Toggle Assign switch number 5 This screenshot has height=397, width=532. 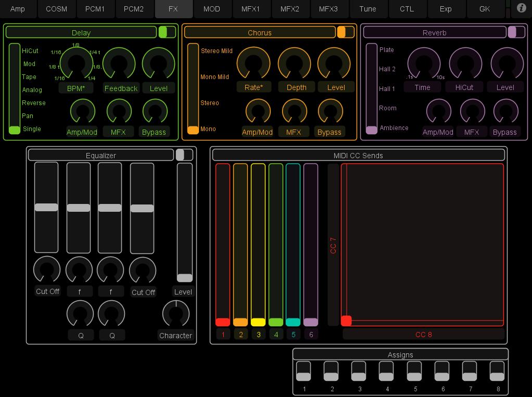pos(414,372)
